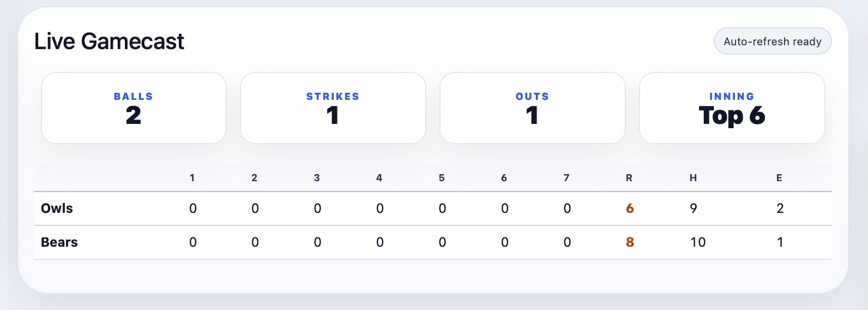
Task: Select the Strikes count card
Action: click(333, 108)
